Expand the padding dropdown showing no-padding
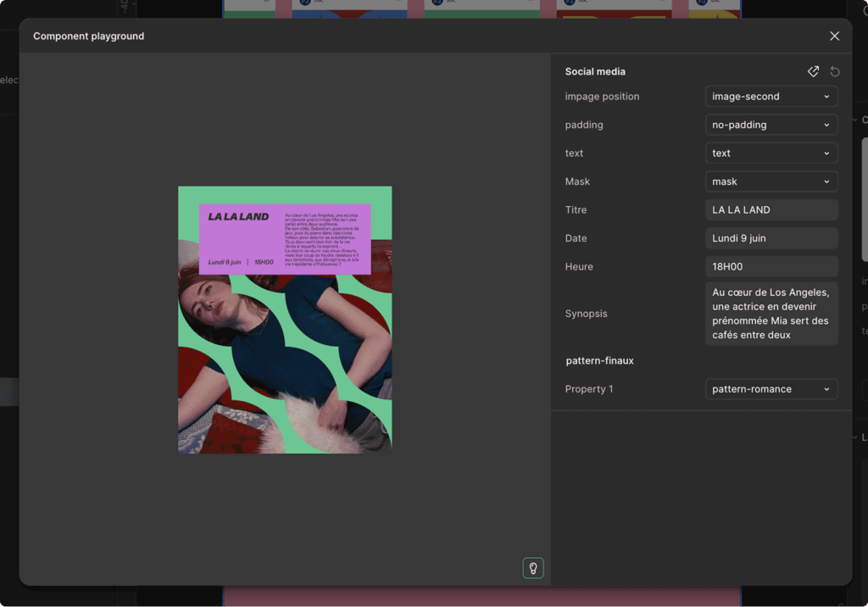 (771, 125)
